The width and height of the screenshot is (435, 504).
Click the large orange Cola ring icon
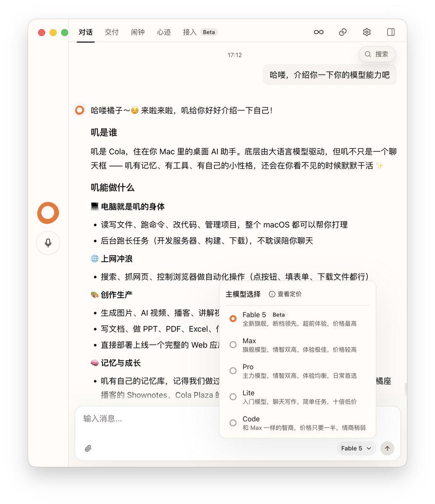[x=48, y=213]
